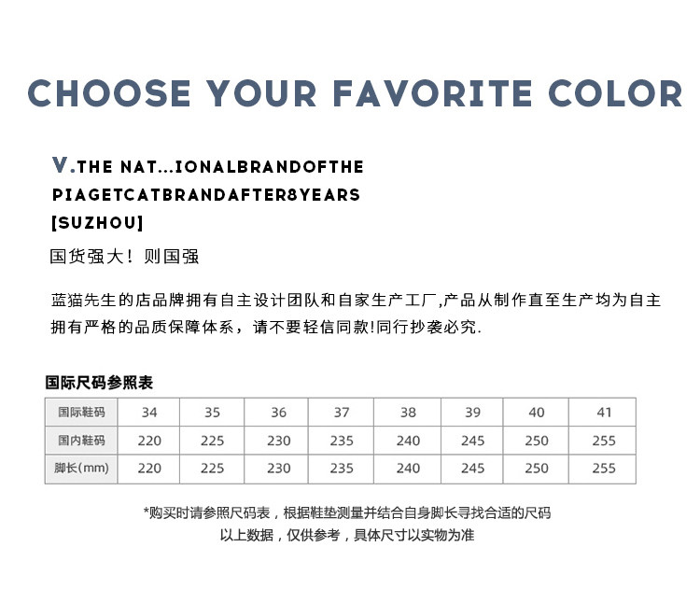700x589 pixels.
Task: Choose international size 36 cell
Action: pyautogui.click(x=278, y=412)
